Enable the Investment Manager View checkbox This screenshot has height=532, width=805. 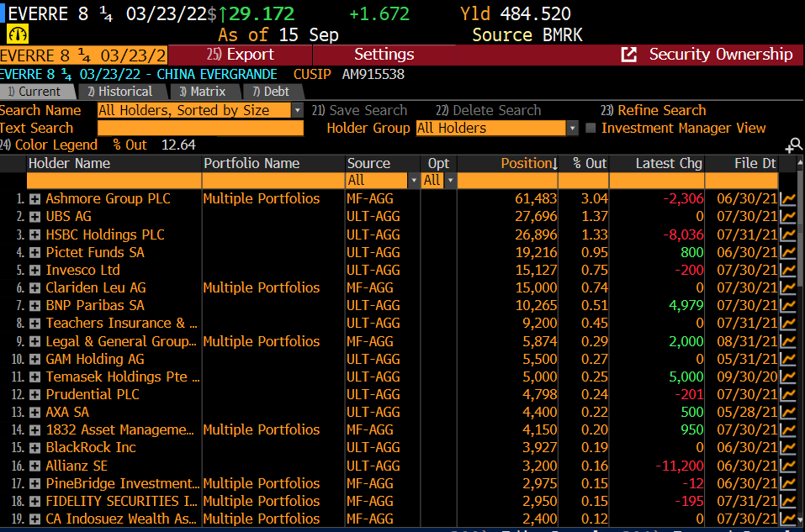(x=591, y=128)
